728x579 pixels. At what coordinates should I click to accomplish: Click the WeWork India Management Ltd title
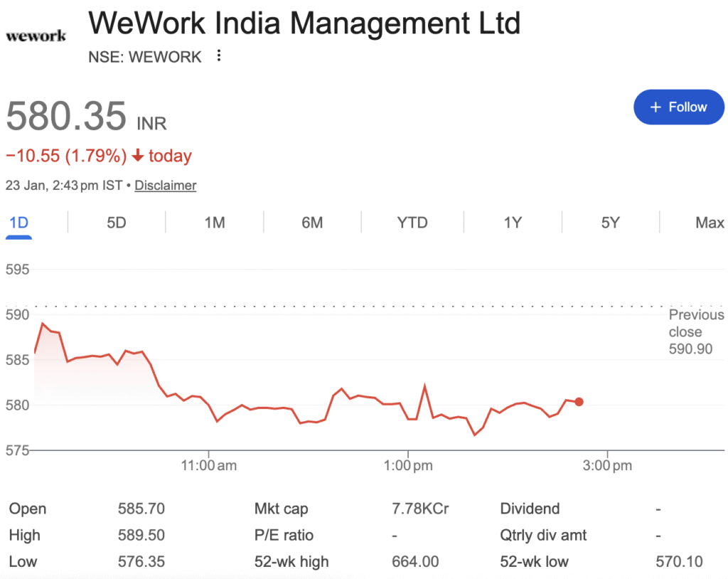[x=304, y=23]
